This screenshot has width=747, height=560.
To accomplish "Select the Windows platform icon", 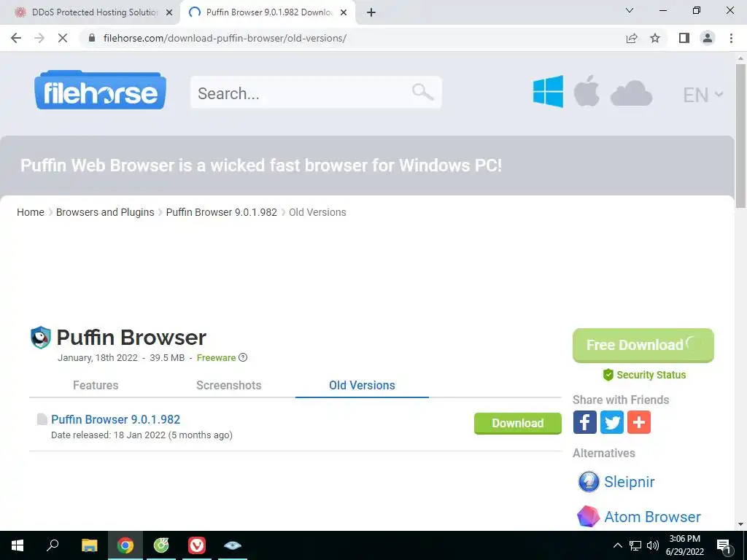I will [x=548, y=91].
